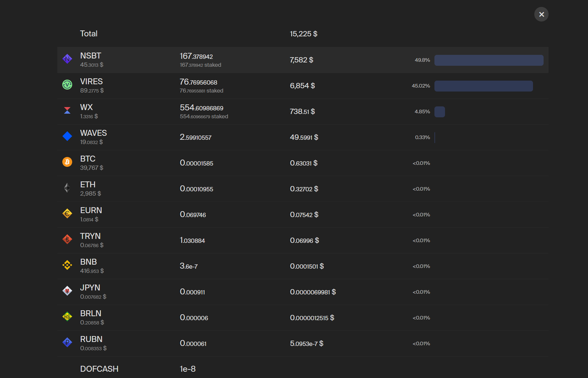Click the JPYN value 0.0000069981 $

[313, 292]
